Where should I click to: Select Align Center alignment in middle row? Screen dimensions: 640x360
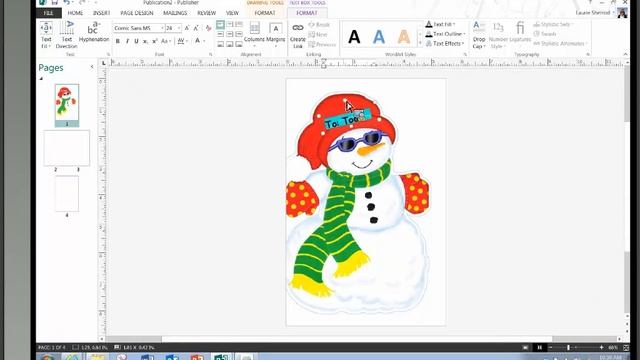pos(230,34)
